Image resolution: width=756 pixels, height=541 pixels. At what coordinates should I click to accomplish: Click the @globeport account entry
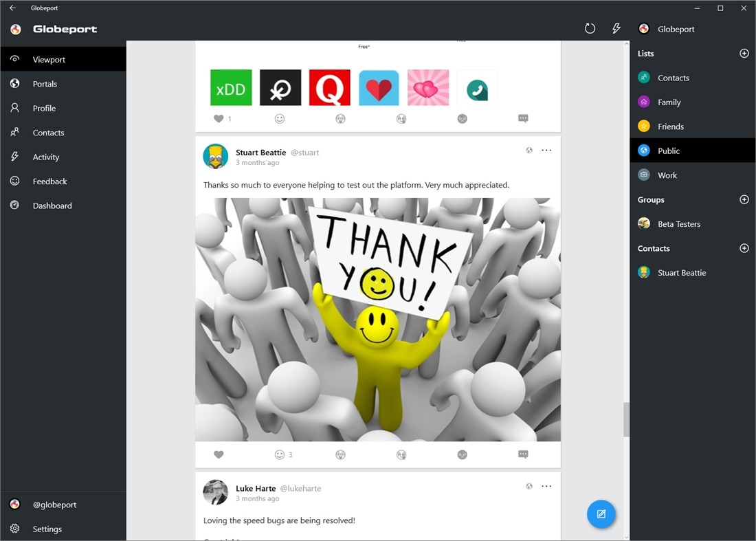63,505
